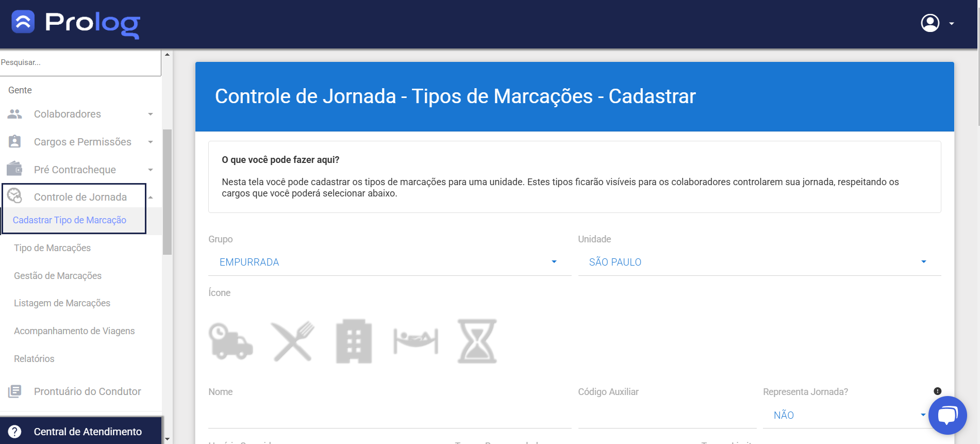The width and height of the screenshot is (980, 444).
Task: Expand the Pré Contracheque menu
Action: (80, 170)
